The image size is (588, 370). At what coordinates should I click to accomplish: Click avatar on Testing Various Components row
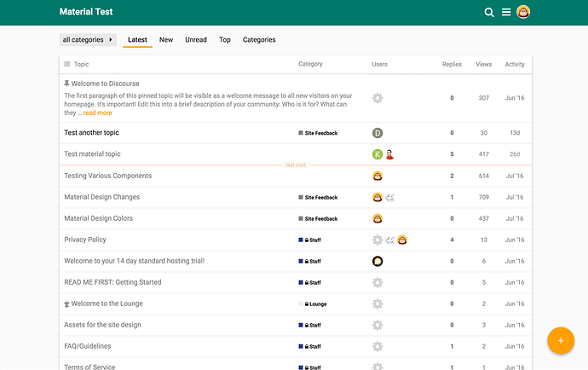pos(378,176)
